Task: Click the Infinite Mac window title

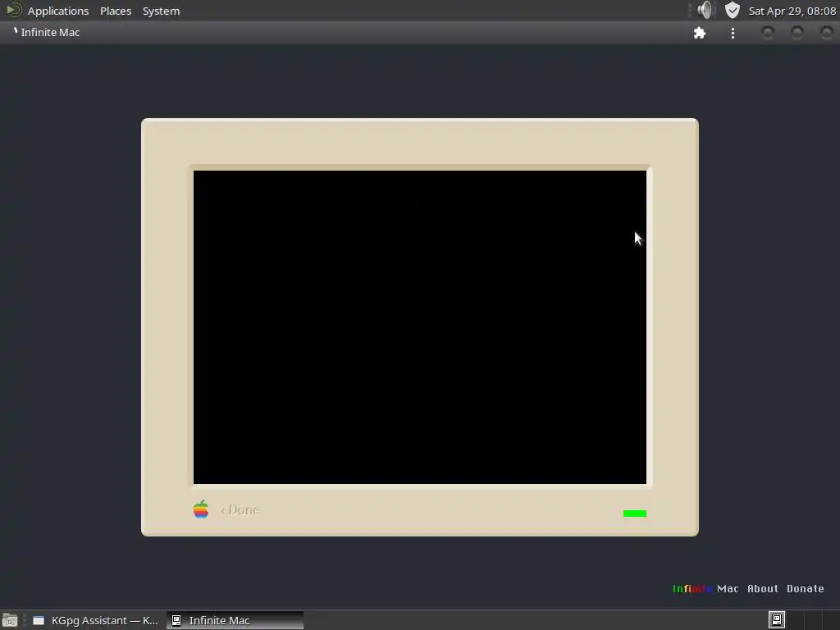Action: click(50, 32)
